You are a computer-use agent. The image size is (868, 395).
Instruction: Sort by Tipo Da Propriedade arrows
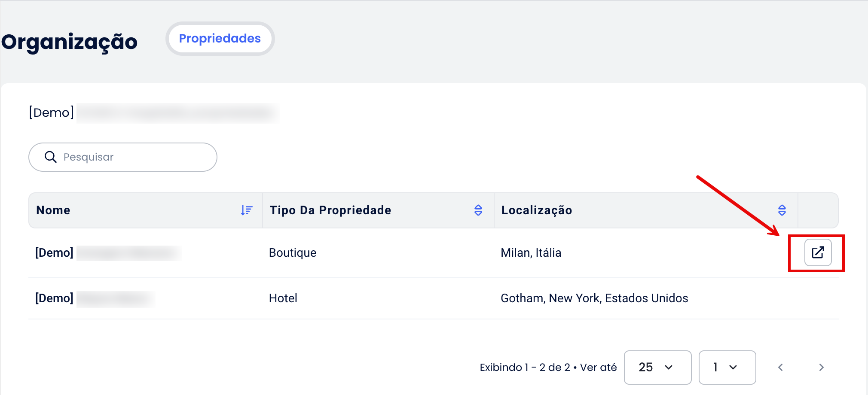click(x=478, y=210)
